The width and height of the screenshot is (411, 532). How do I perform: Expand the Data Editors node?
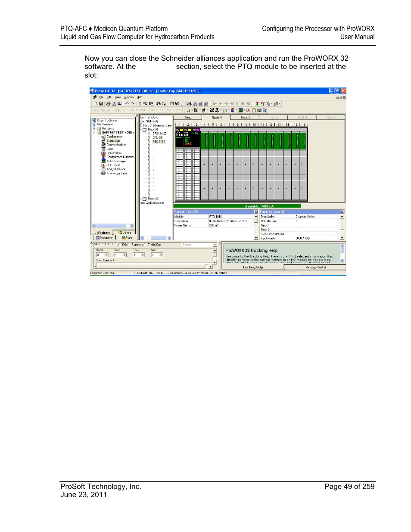point(99,153)
